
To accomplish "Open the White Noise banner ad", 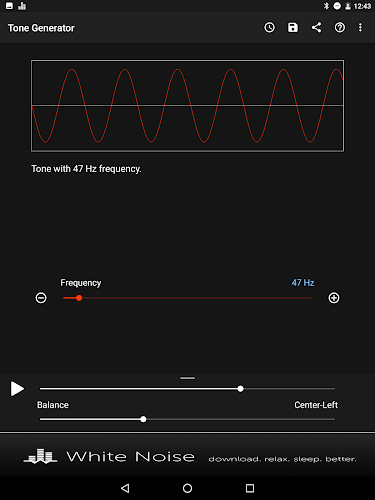I will (187, 456).
